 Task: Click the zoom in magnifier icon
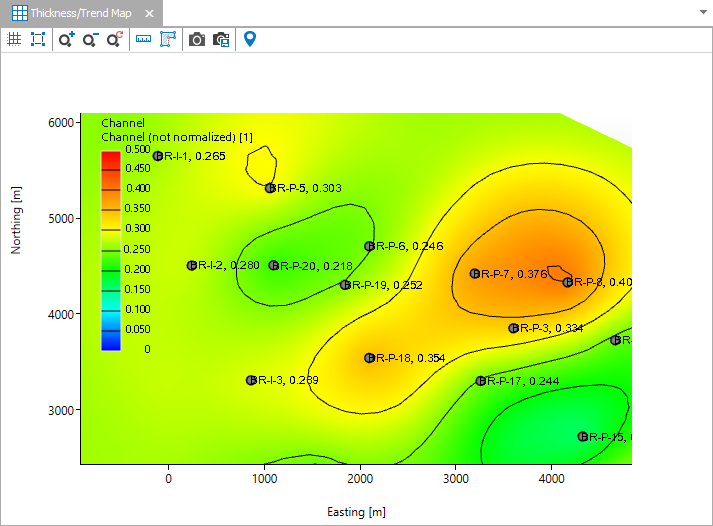point(66,39)
